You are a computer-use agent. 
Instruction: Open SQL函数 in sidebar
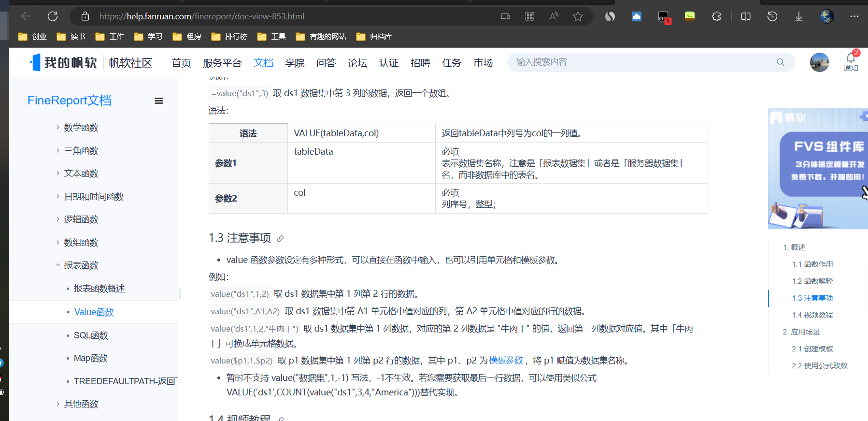click(91, 335)
